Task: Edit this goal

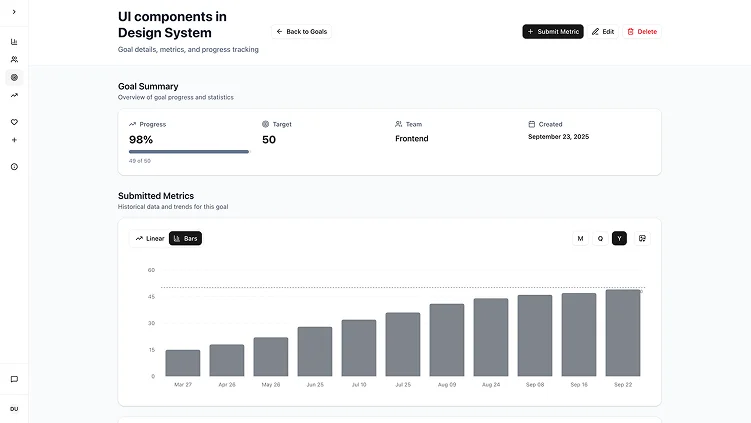Action: pos(603,32)
